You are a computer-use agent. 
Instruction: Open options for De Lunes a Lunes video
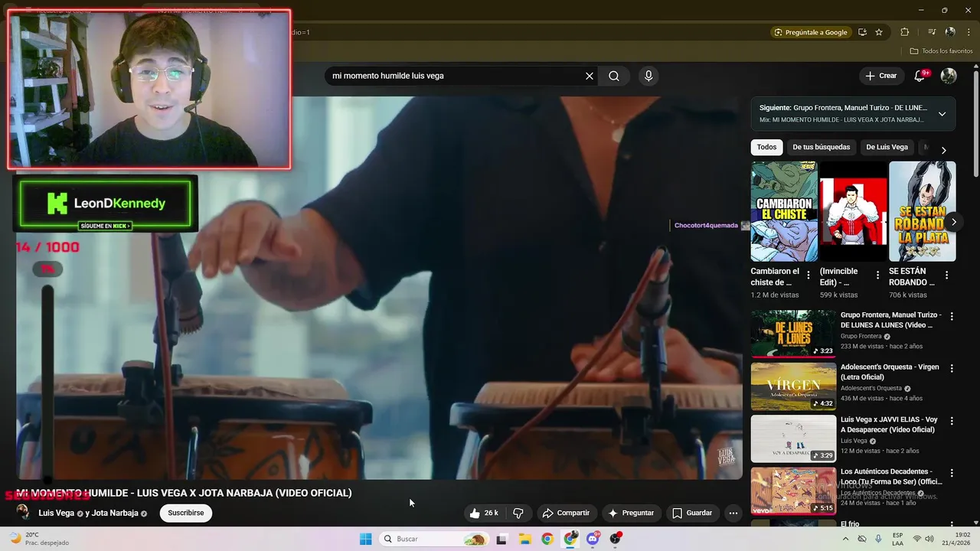[952, 316]
